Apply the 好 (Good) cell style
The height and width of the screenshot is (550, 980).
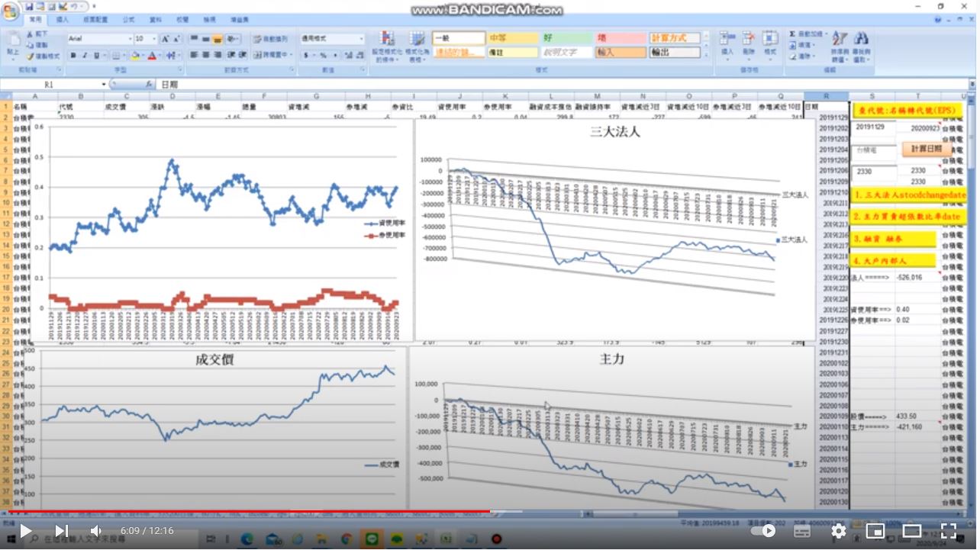click(567, 37)
